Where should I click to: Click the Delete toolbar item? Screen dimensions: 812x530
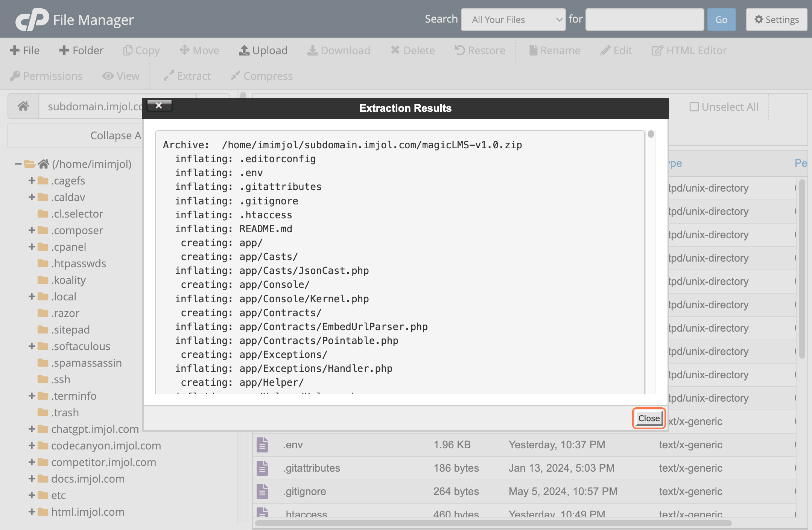413,50
